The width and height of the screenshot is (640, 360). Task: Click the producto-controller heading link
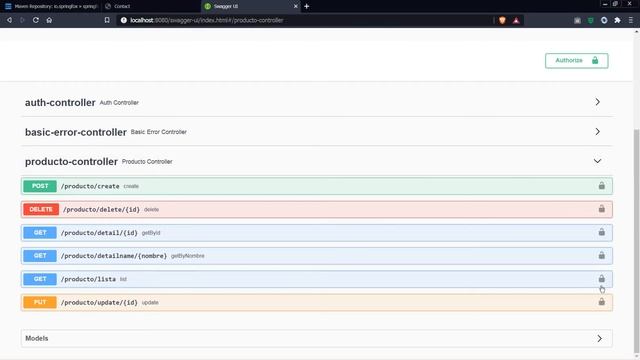[71, 162]
